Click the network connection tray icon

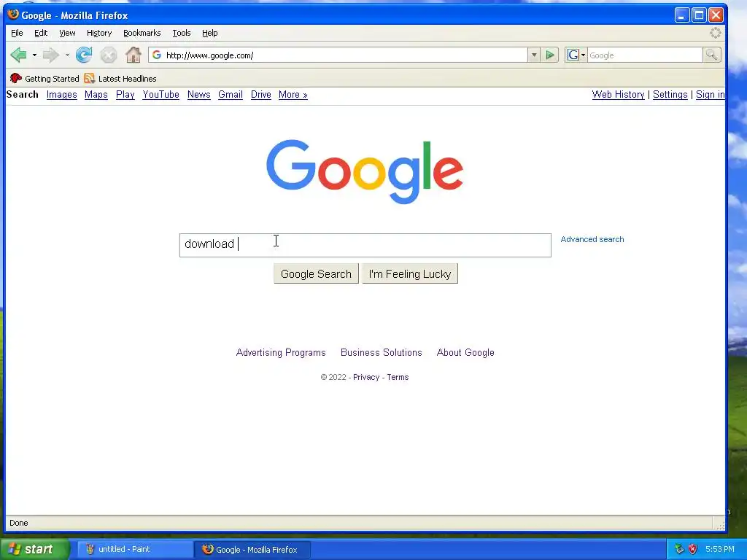click(679, 549)
